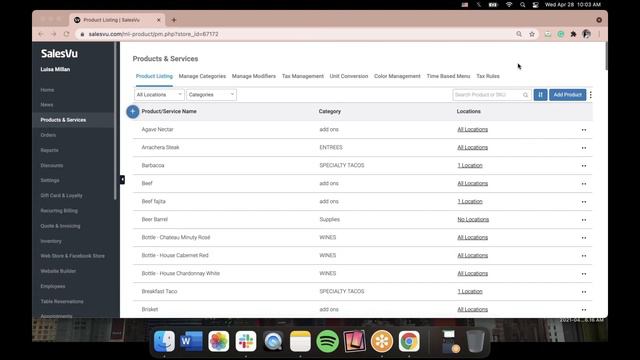Click 1 Location link for Breakfast Taco

tap(470, 291)
